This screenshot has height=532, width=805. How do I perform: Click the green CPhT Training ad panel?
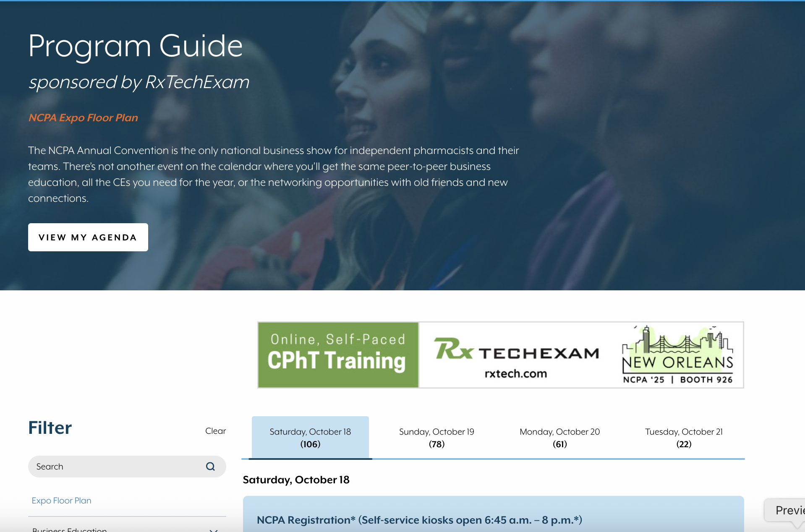coord(338,355)
